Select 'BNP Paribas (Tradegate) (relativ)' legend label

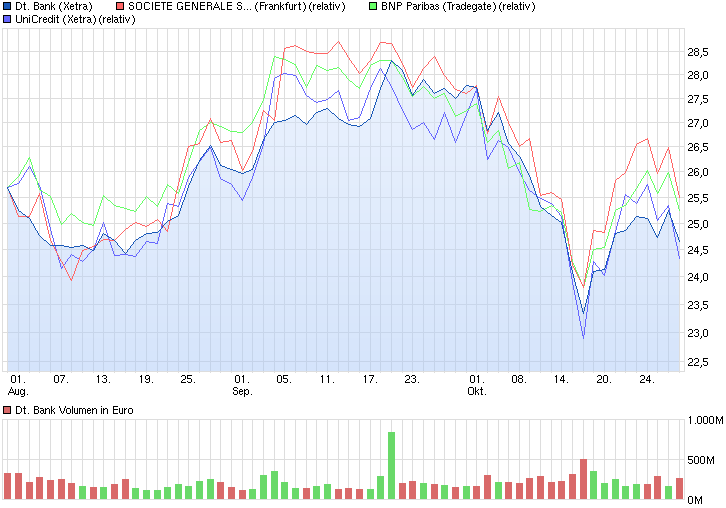pyautogui.click(x=458, y=6)
